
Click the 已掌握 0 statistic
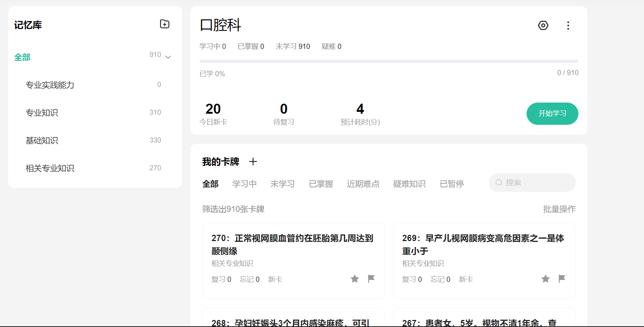pos(251,46)
